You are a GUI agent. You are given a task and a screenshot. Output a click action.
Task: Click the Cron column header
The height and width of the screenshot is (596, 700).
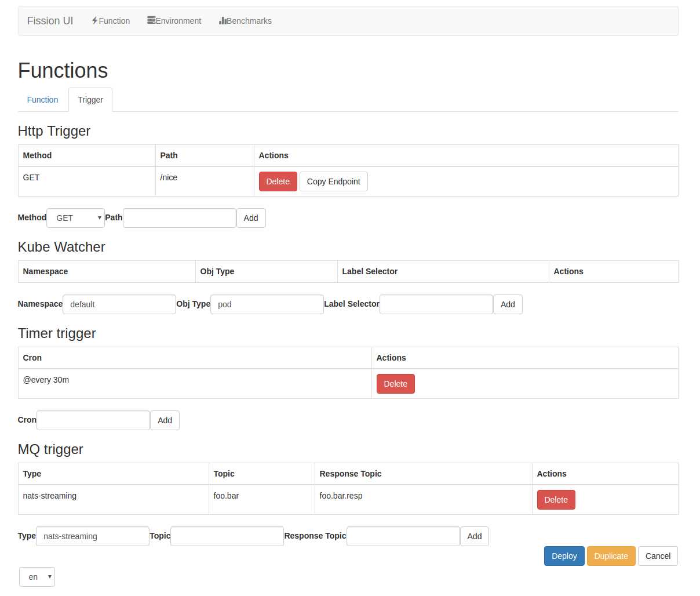click(x=195, y=358)
